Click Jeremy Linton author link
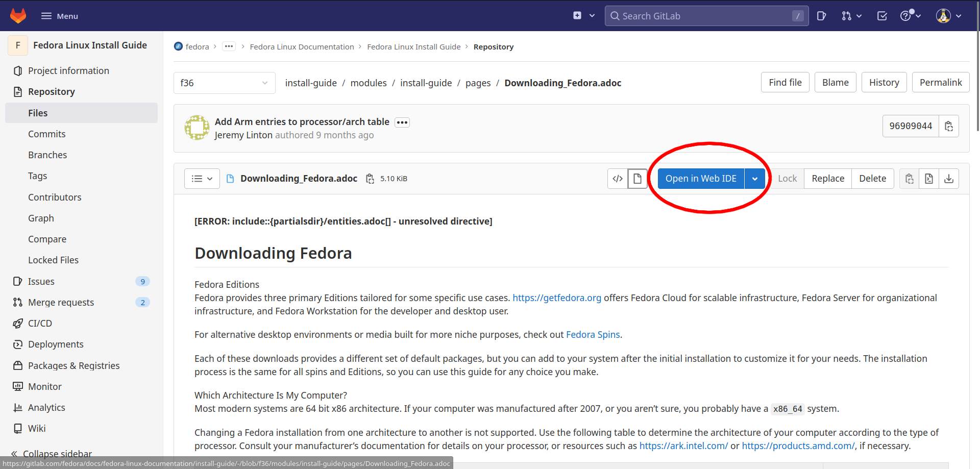 coord(243,135)
